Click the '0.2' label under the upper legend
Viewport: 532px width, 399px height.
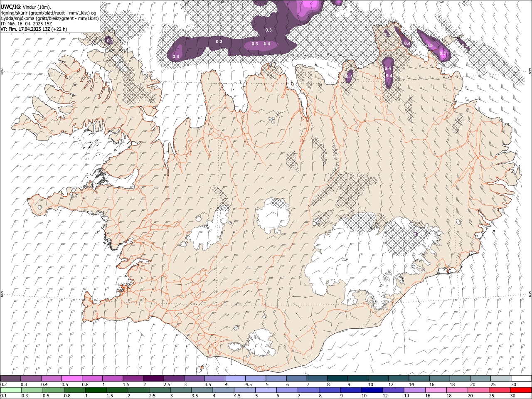[x=3, y=384]
